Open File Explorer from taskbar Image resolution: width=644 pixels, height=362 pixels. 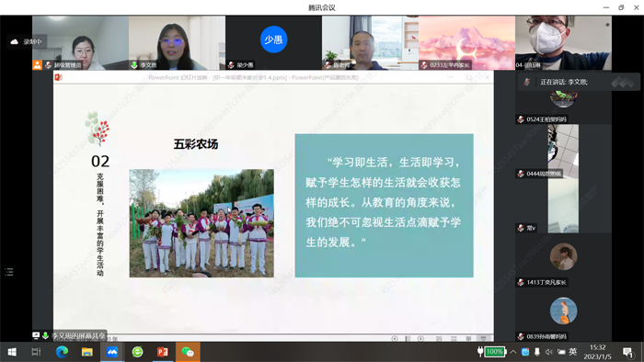[x=87, y=352]
